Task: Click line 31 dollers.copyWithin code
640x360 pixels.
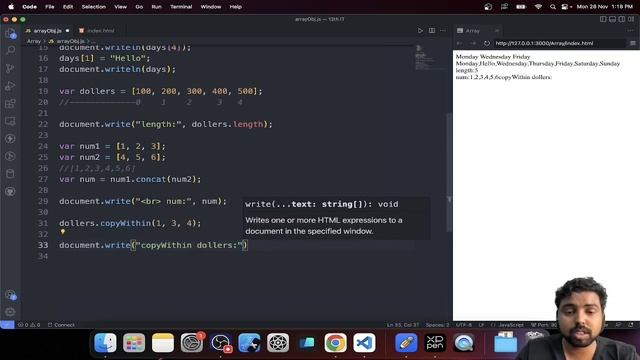Action: click(130, 223)
